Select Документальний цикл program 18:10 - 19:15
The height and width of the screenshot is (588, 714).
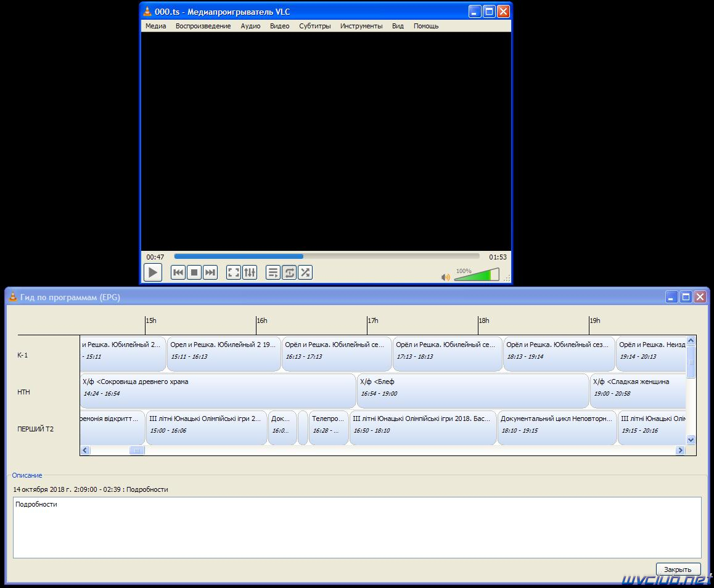click(x=557, y=428)
